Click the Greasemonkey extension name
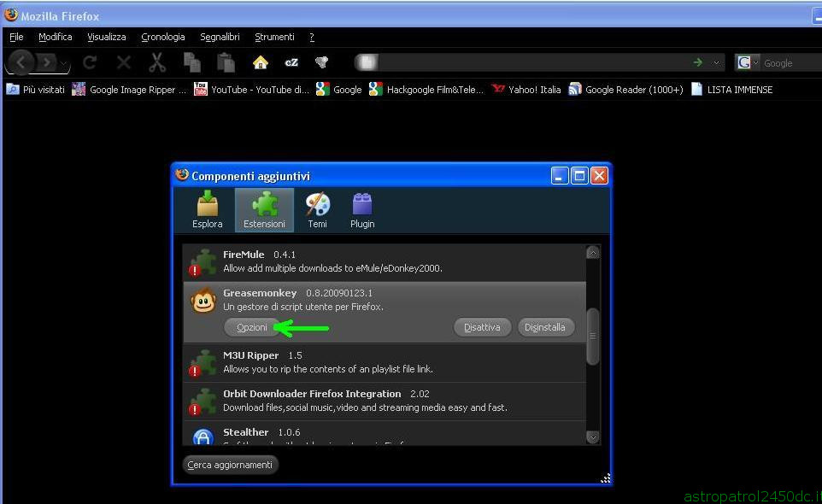Viewport: 822px width, 504px height. tap(260, 293)
